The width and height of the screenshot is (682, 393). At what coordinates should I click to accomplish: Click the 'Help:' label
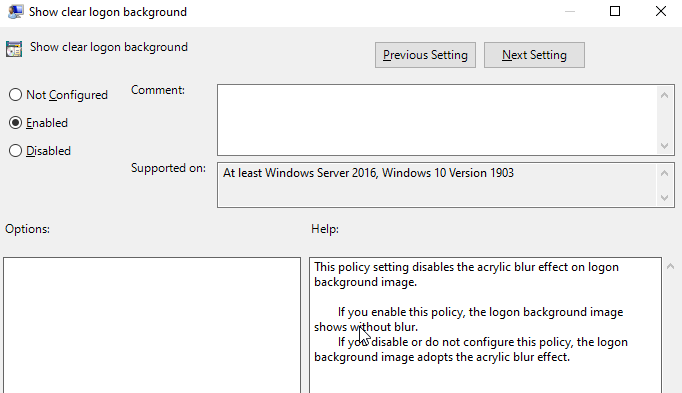coord(325,229)
